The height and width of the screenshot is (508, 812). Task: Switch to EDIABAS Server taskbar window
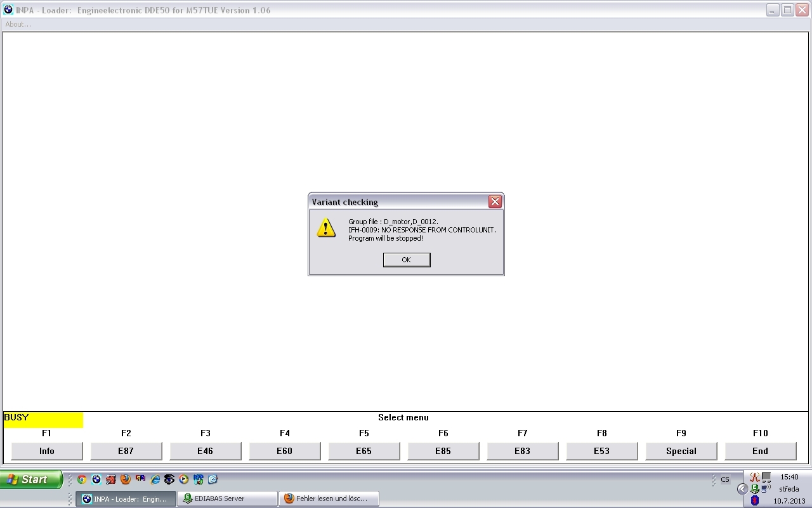click(227, 499)
